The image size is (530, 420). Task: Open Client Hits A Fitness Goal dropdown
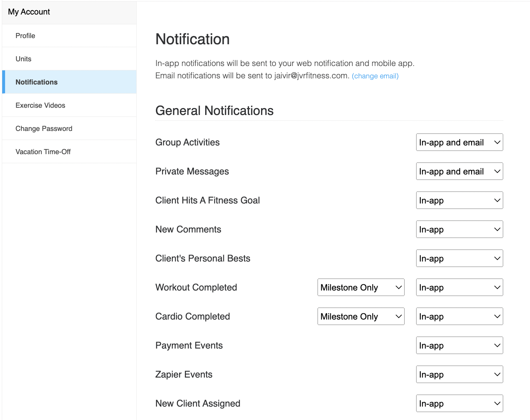click(x=459, y=200)
